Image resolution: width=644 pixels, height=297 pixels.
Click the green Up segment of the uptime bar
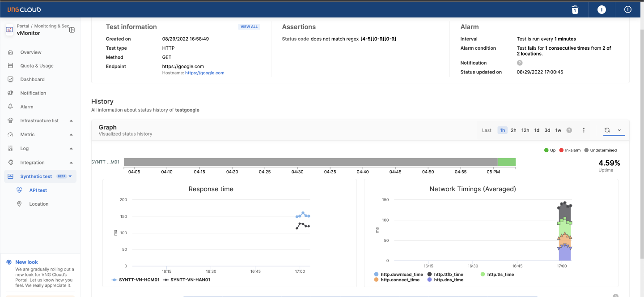pos(506,162)
